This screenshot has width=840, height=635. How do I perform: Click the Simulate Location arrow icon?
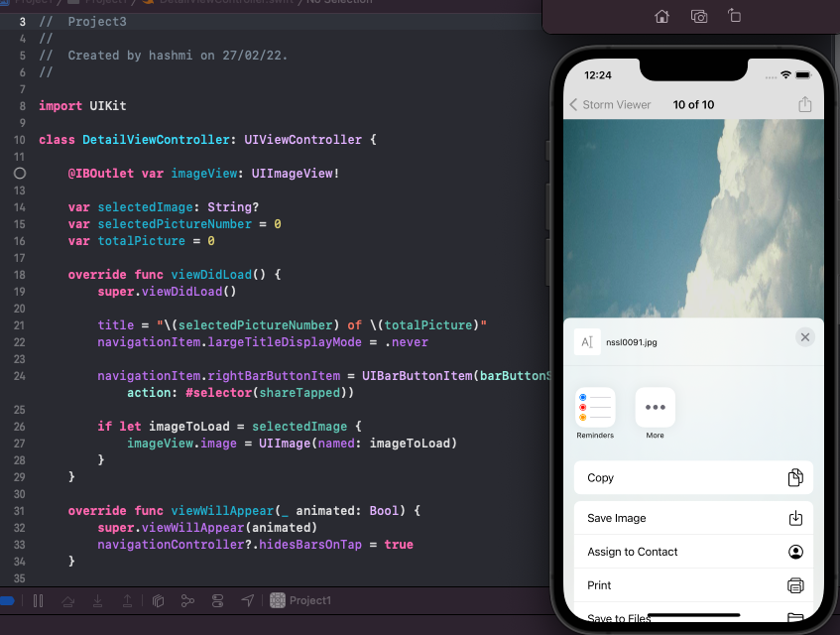248,600
